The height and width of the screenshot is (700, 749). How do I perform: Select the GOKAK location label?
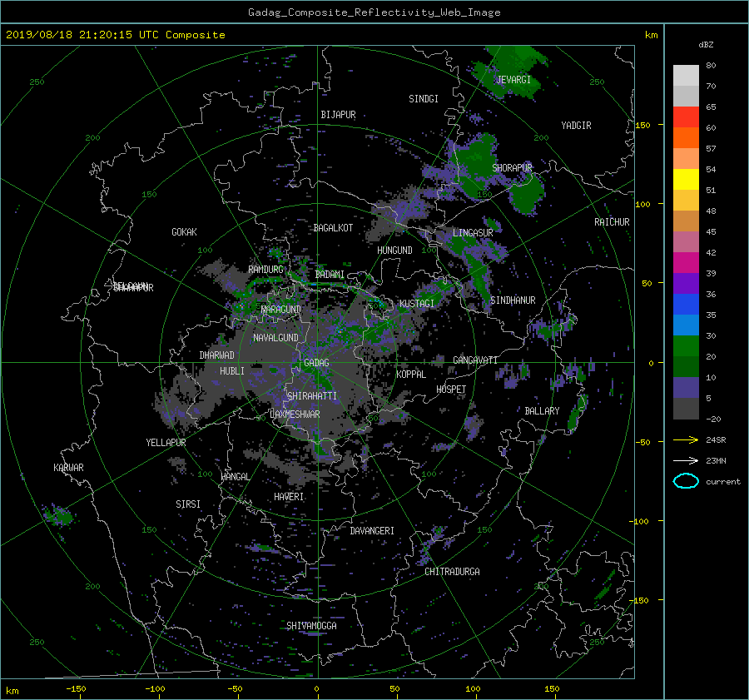(184, 232)
